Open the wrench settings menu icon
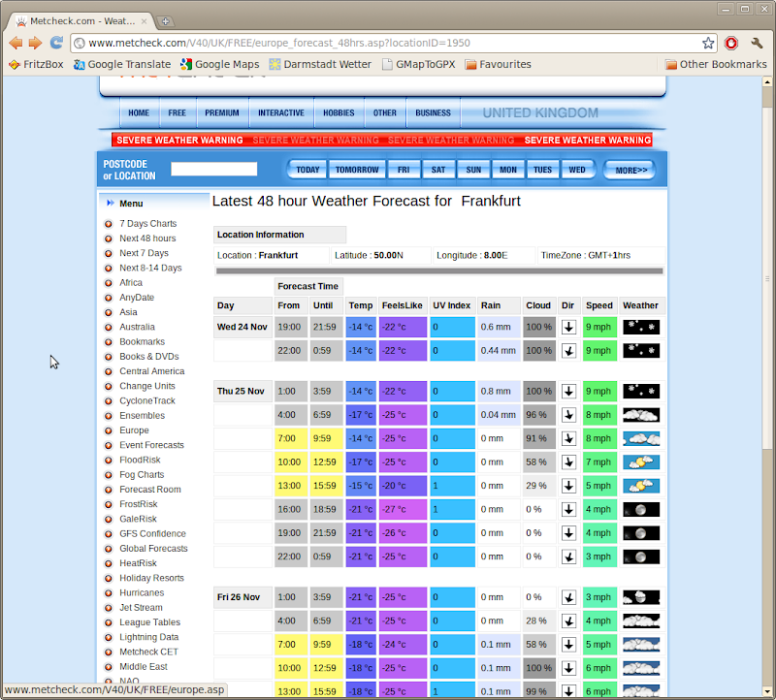The image size is (776, 700). pyautogui.click(x=758, y=43)
